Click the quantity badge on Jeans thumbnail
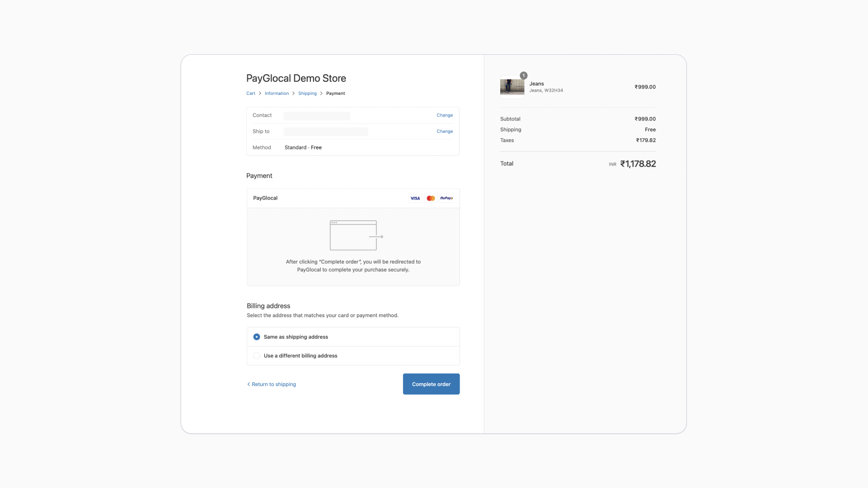 (x=524, y=75)
